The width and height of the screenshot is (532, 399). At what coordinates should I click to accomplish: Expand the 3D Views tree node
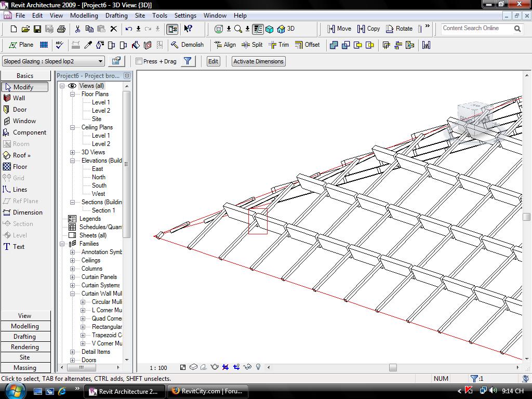[73, 152]
